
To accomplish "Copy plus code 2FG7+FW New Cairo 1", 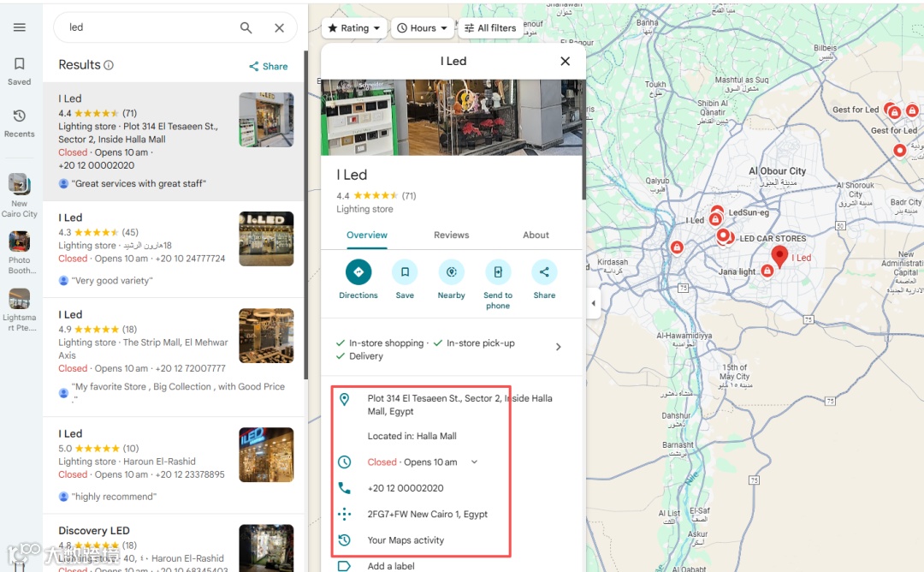I will [427, 515].
